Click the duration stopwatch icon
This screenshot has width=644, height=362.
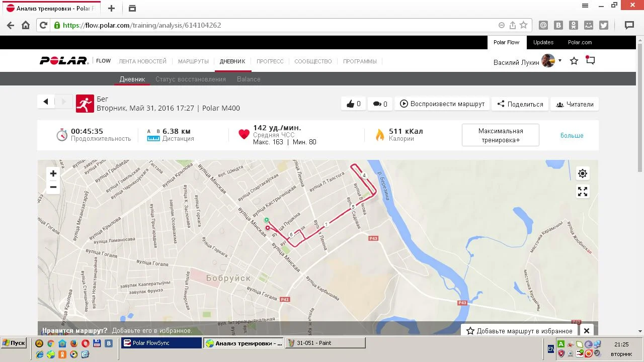(62, 134)
